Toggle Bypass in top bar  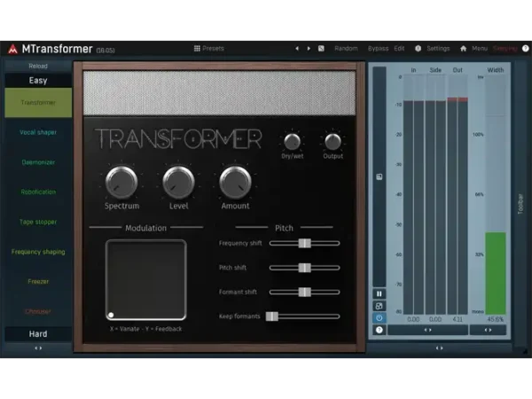[378, 49]
